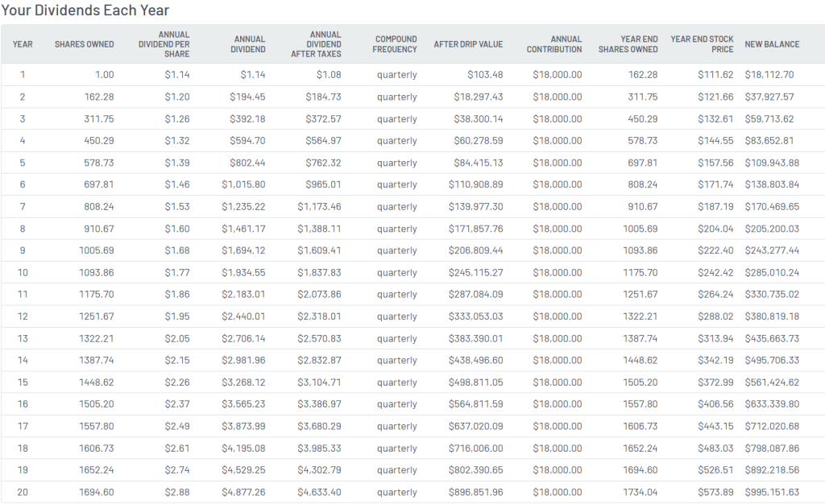Viewport: 825px width, 504px height.
Task: Click the SHARES OWNED column header
Action: pos(84,44)
